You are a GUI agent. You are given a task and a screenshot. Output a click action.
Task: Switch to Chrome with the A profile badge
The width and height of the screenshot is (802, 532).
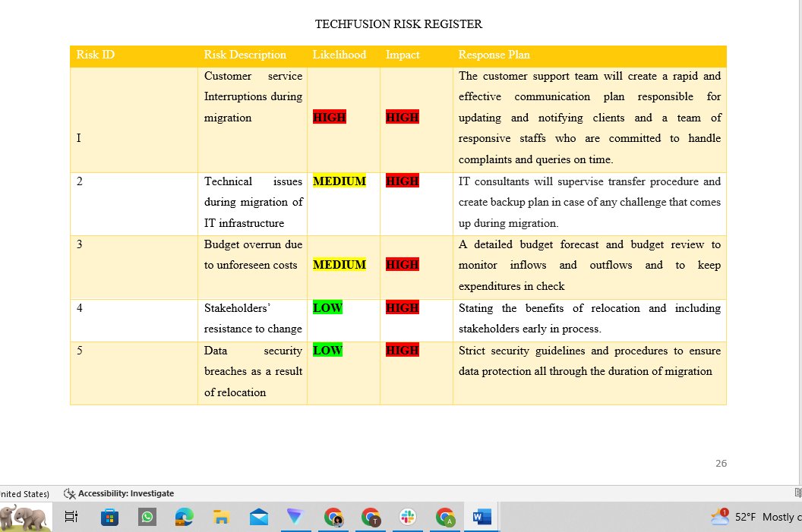pos(446,517)
